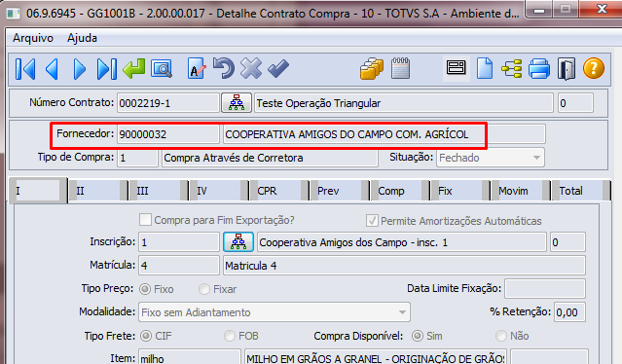Click 'COOPERATIVA AMIGOS DO CAMPO' name field
The image size is (622, 364).
point(384,134)
